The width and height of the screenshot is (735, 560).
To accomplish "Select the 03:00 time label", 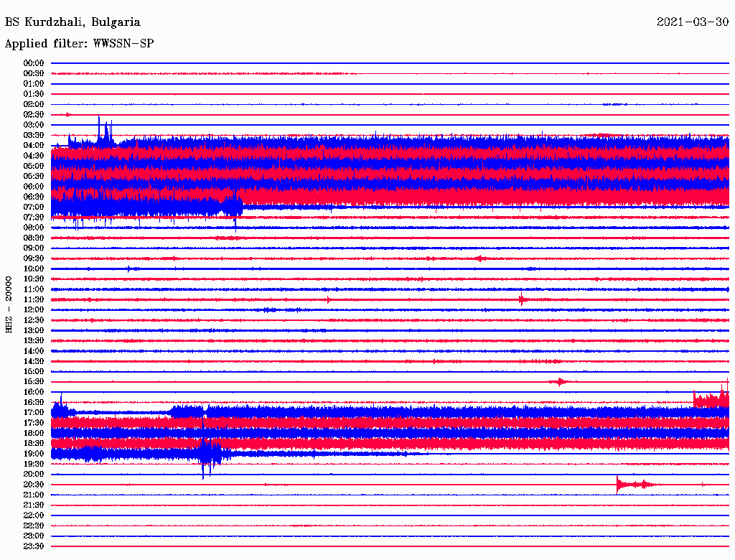I will [34, 125].
